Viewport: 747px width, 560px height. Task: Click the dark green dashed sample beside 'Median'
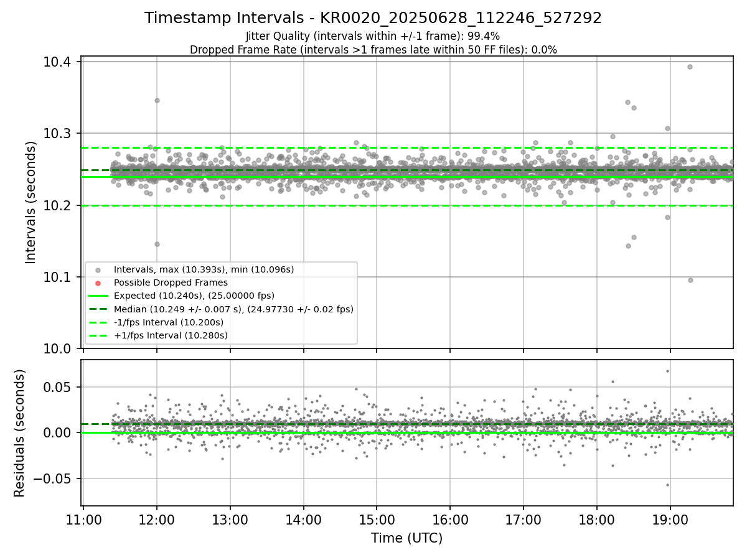(x=98, y=309)
